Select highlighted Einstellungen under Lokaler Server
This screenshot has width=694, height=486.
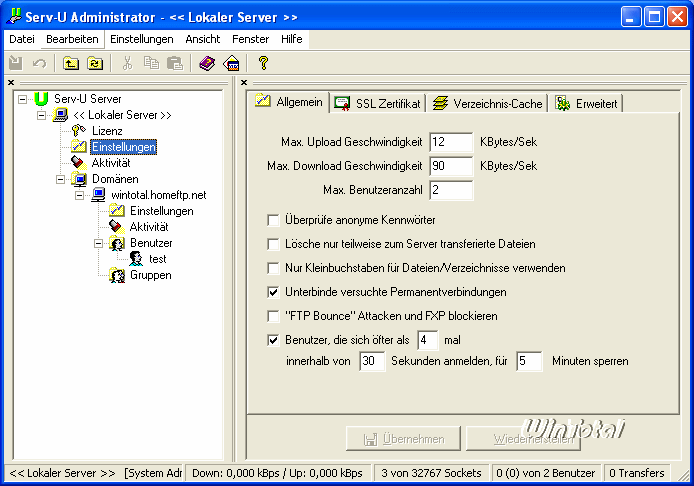123,147
